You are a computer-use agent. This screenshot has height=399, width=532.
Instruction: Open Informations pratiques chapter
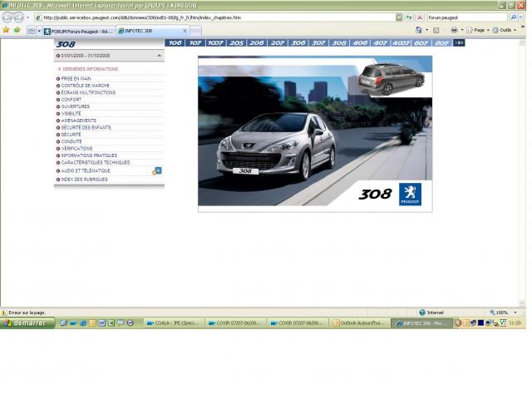(89, 155)
